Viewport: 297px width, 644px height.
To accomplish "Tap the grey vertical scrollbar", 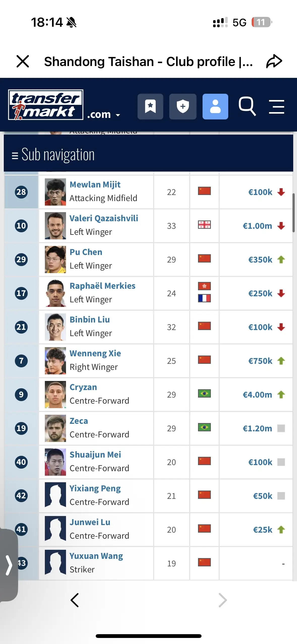I will (293, 213).
